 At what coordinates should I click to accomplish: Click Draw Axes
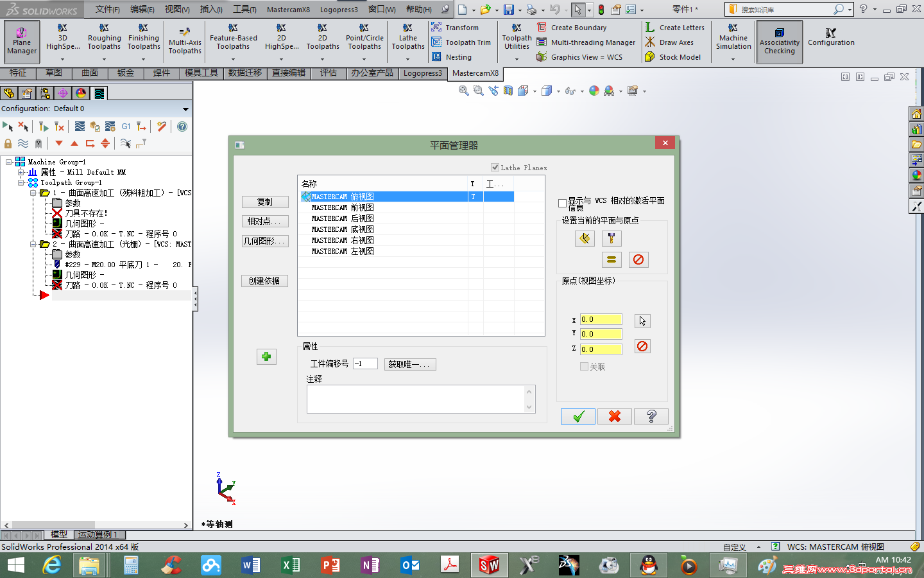click(x=669, y=42)
